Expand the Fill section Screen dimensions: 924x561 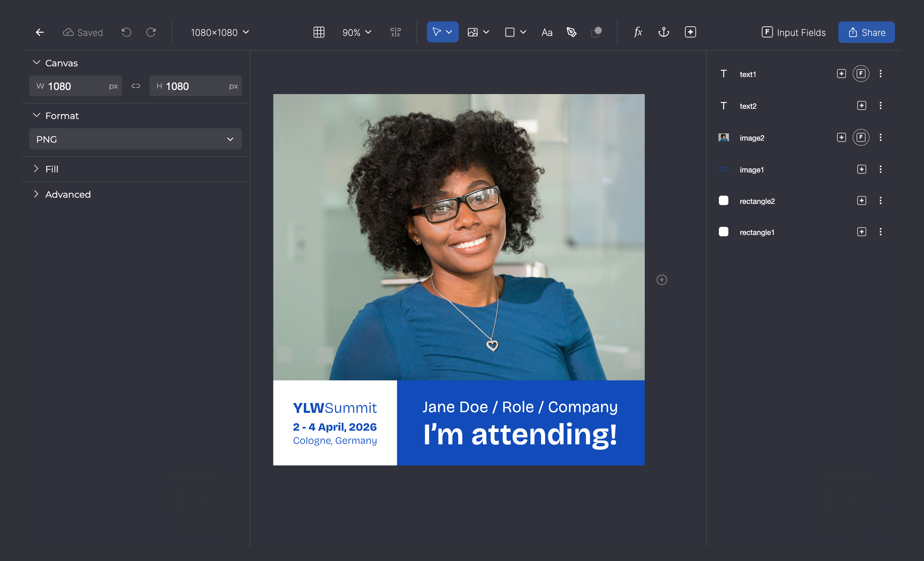pyautogui.click(x=36, y=169)
